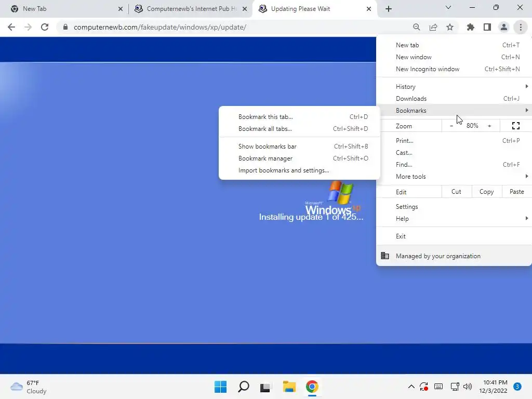The image size is (532, 399).
Task: Open Bookmark manager
Action: pyautogui.click(x=299, y=158)
